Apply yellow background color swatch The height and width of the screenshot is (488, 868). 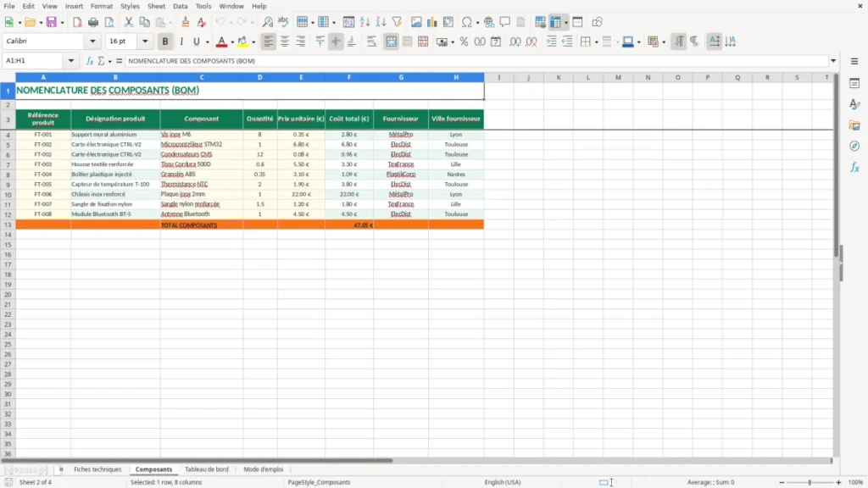click(x=242, y=42)
